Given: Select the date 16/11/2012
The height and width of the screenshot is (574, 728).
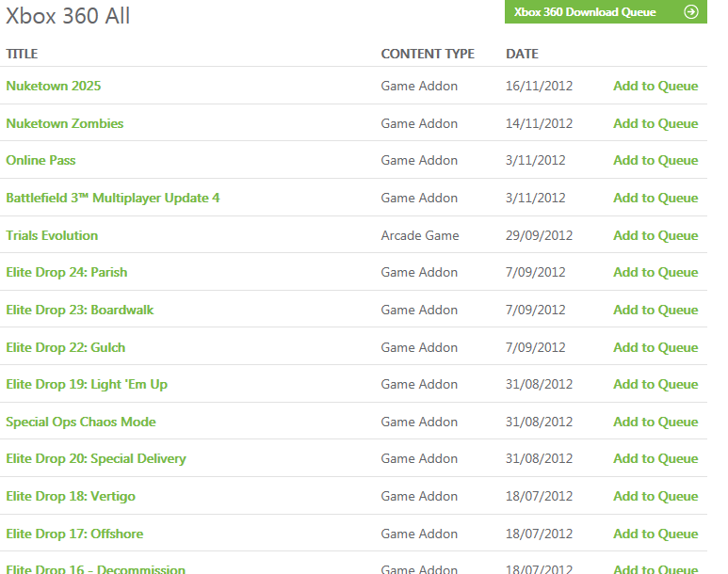Looking at the screenshot, I should pos(539,86).
